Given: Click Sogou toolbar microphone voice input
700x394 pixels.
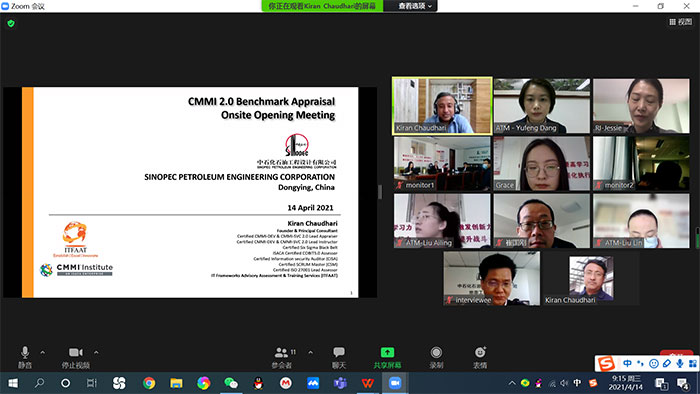Looking at the screenshot, I should [x=679, y=364].
